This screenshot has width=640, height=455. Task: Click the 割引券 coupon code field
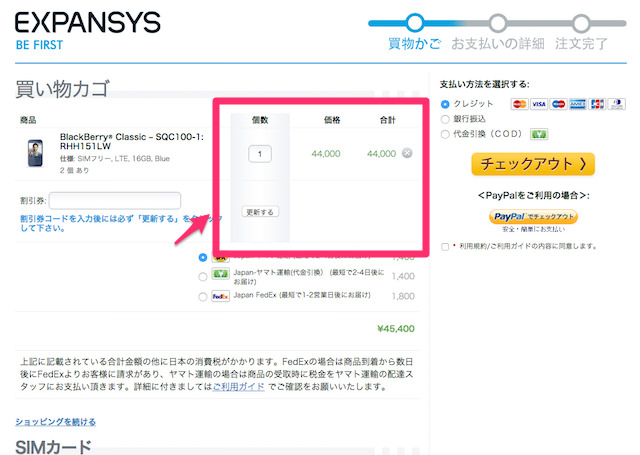(115, 201)
